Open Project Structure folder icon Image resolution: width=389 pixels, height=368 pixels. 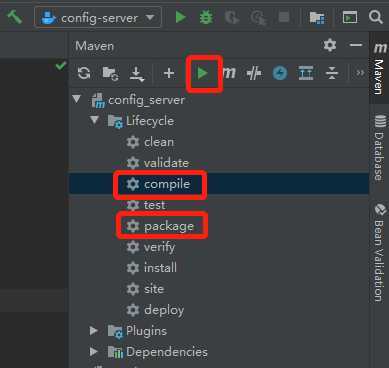click(317, 17)
